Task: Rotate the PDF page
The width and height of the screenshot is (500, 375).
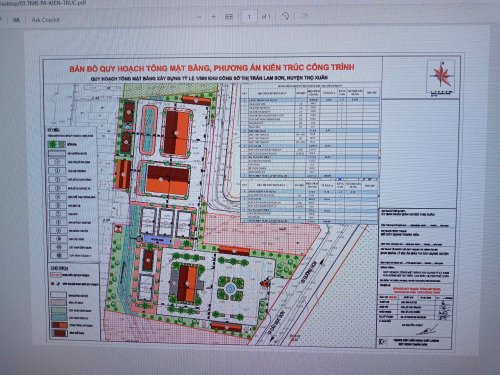Action: 285,16
